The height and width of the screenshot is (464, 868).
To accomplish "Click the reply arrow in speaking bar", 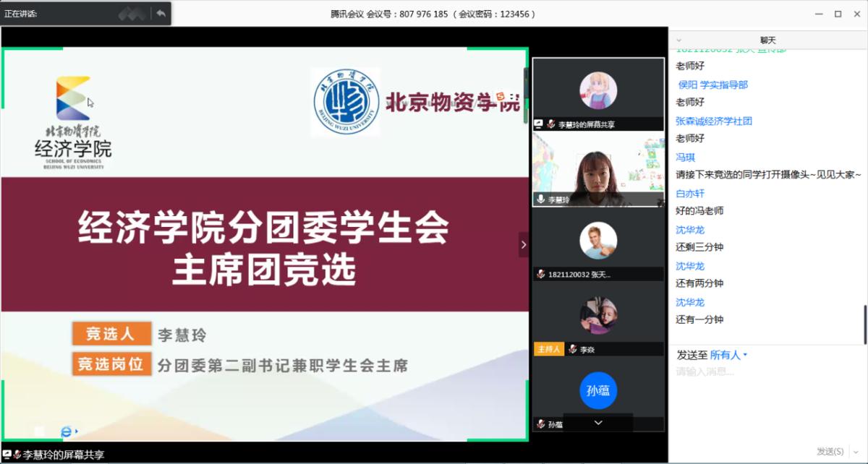I will tap(160, 13).
